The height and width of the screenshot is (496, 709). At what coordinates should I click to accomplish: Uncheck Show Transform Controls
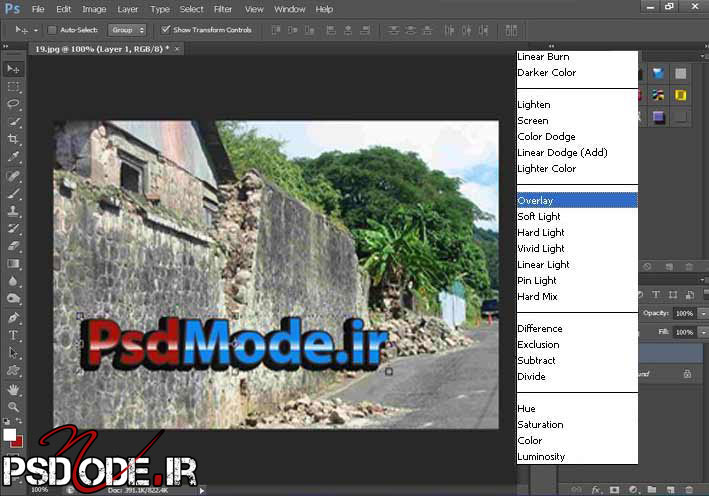(x=165, y=29)
